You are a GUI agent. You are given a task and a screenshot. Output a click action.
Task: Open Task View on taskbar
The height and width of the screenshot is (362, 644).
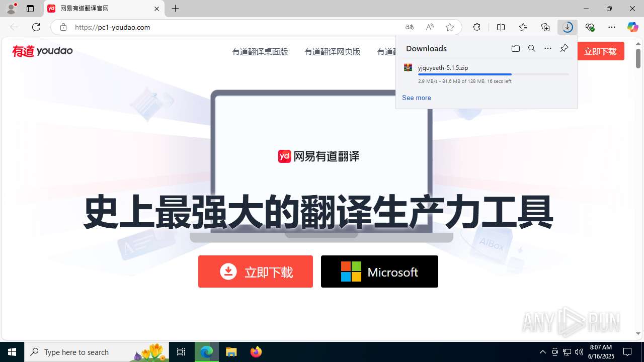click(x=181, y=352)
